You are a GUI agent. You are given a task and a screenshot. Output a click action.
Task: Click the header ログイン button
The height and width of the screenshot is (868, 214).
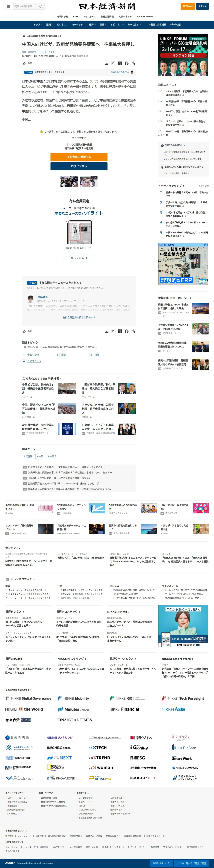click(202, 6)
